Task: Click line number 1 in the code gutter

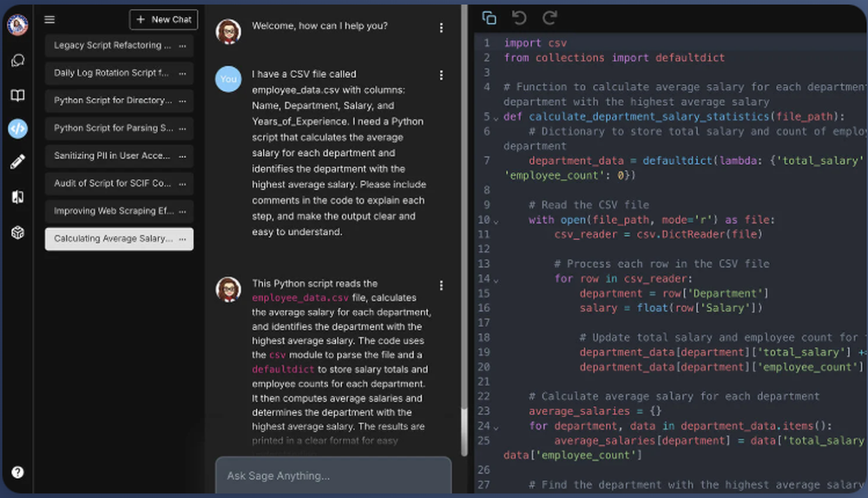Action: coord(487,43)
